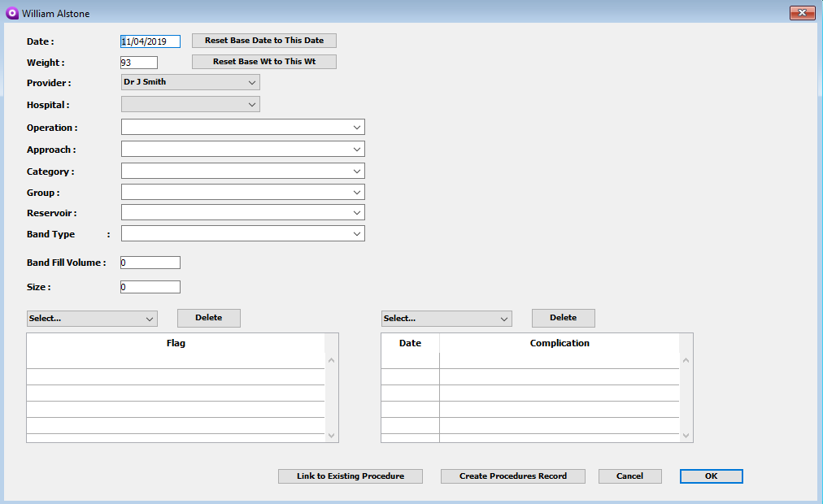Click the Delete button beside the Flag list
823x504 pixels.
[x=208, y=318]
